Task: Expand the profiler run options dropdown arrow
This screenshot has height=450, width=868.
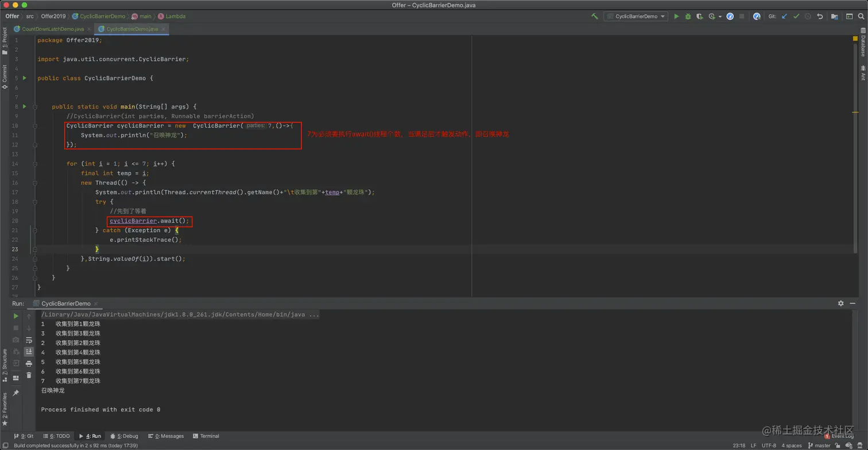Action: pyautogui.click(x=720, y=17)
